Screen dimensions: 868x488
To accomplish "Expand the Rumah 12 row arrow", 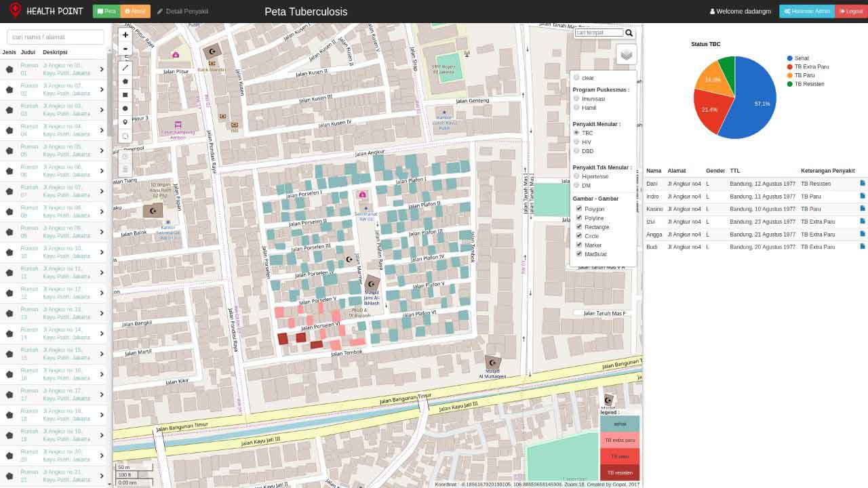I will coord(102,293).
